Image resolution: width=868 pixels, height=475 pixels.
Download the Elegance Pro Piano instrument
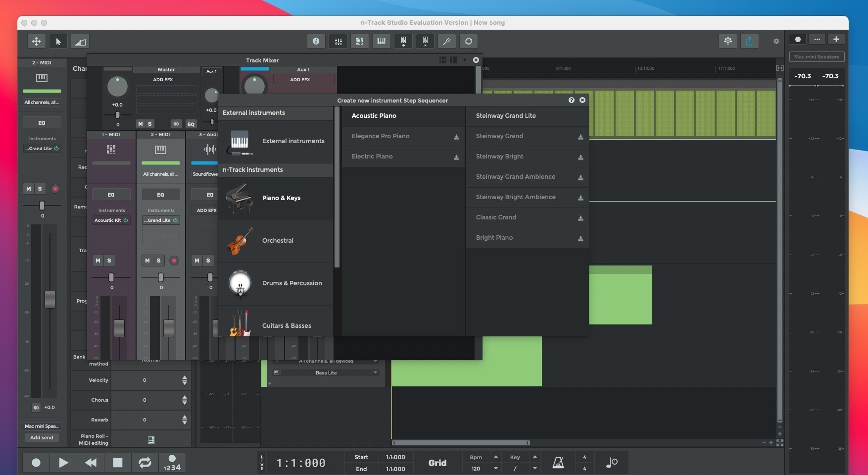[456, 137]
